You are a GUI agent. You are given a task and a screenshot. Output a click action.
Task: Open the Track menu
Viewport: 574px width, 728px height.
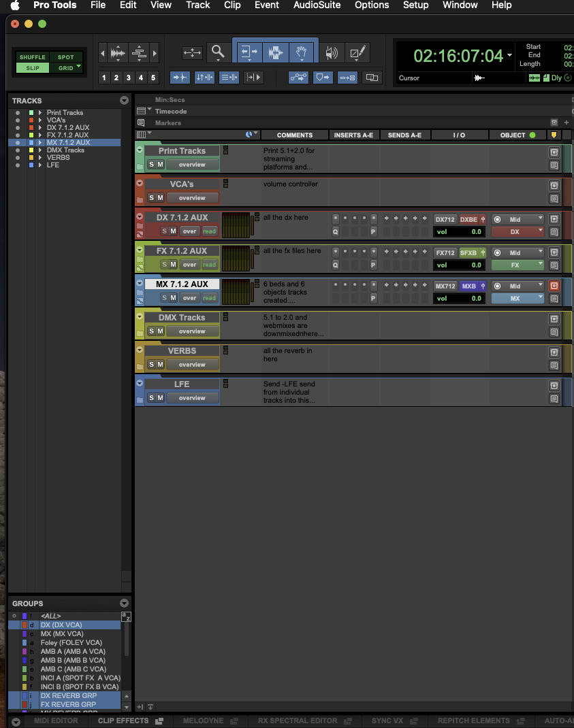tap(198, 5)
